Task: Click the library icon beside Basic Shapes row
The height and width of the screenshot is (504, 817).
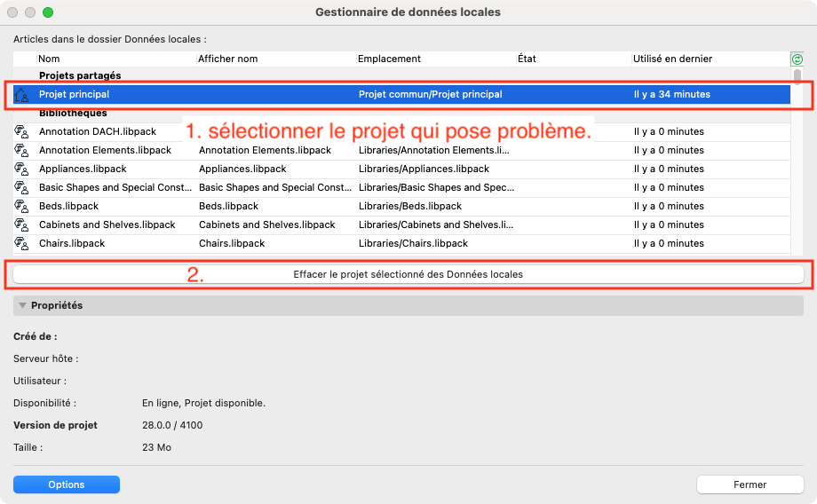Action: coord(21,187)
